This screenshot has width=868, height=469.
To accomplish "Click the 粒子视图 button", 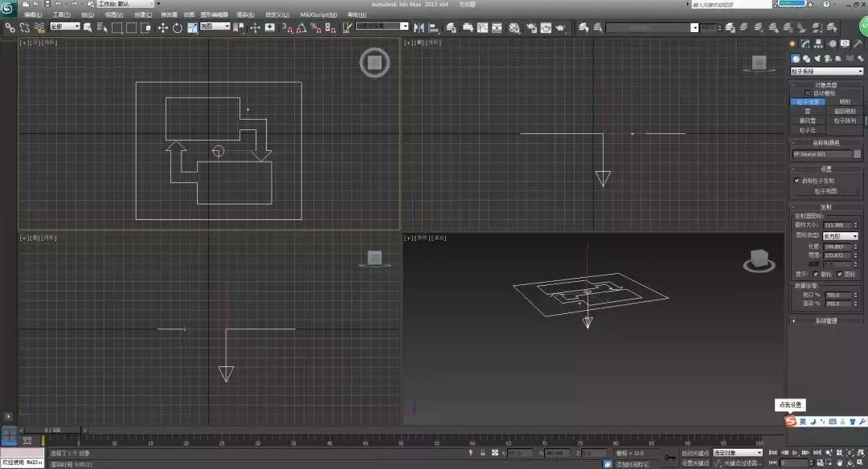I will [826, 191].
